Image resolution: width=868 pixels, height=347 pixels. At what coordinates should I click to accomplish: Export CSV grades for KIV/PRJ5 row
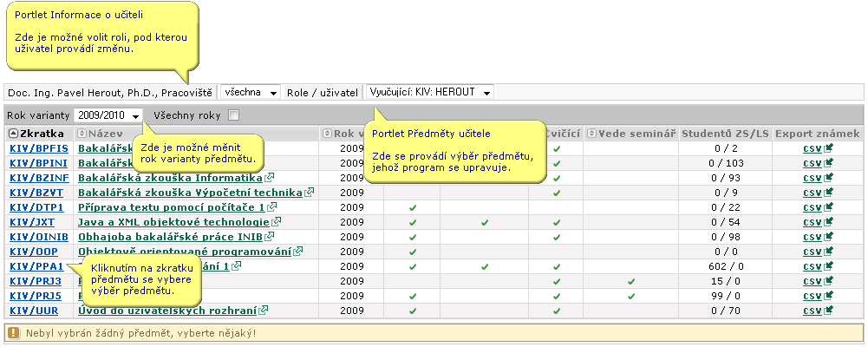[818, 296]
